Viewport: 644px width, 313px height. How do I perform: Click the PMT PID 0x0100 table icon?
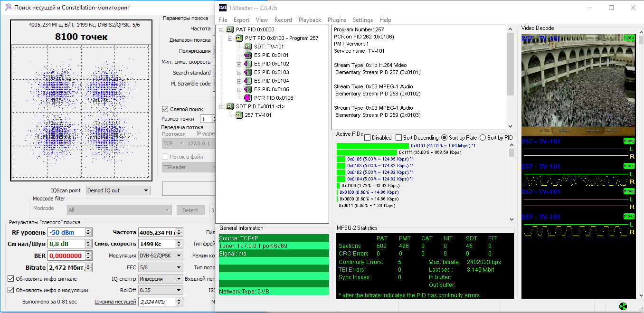239,38
